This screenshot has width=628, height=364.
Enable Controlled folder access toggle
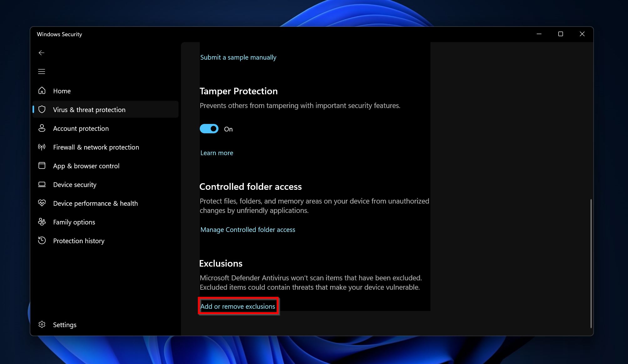click(247, 230)
